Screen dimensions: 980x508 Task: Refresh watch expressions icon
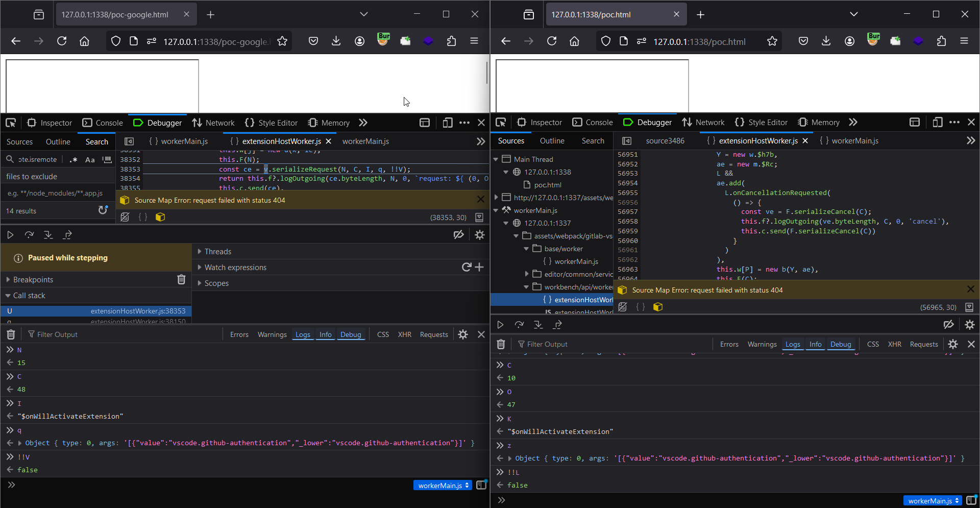pos(467,267)
